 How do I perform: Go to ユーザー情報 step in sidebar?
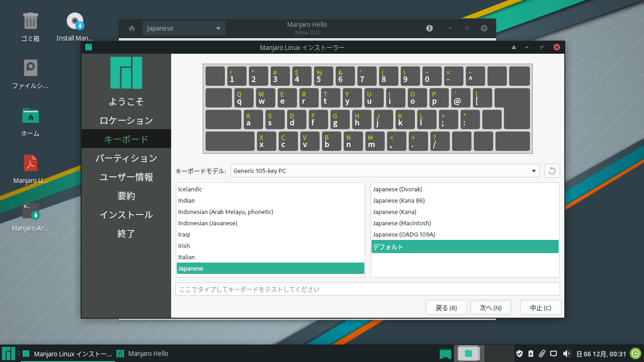click(x=126, y=177)
